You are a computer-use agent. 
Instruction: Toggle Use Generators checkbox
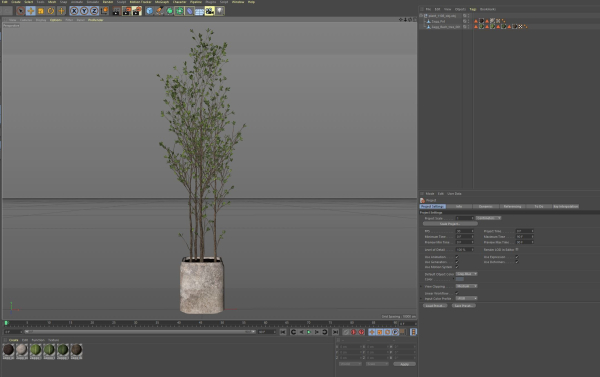tap(457, 262)
